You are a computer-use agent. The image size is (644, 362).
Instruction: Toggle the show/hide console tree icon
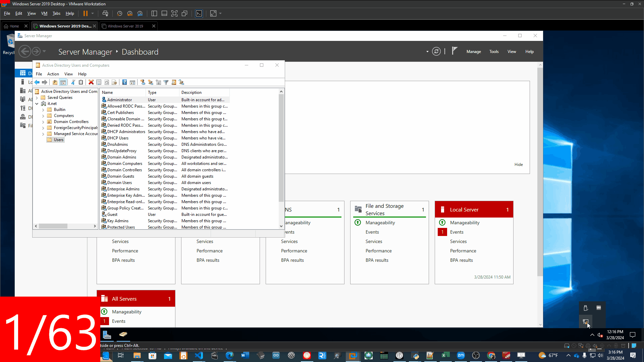[x=63, y=82]
